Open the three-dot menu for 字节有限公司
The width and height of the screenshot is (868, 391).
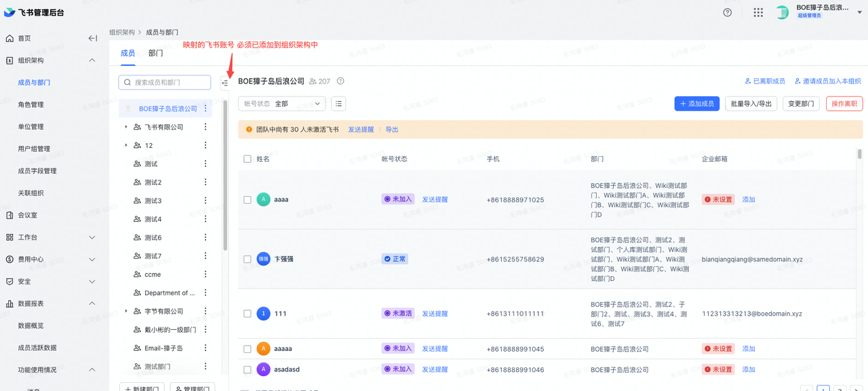click(x=205, y=311)
